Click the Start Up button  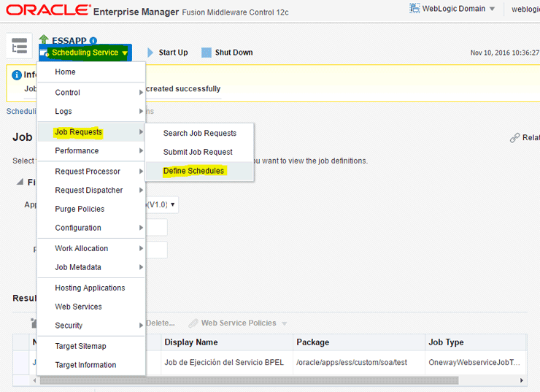(168, 53)
